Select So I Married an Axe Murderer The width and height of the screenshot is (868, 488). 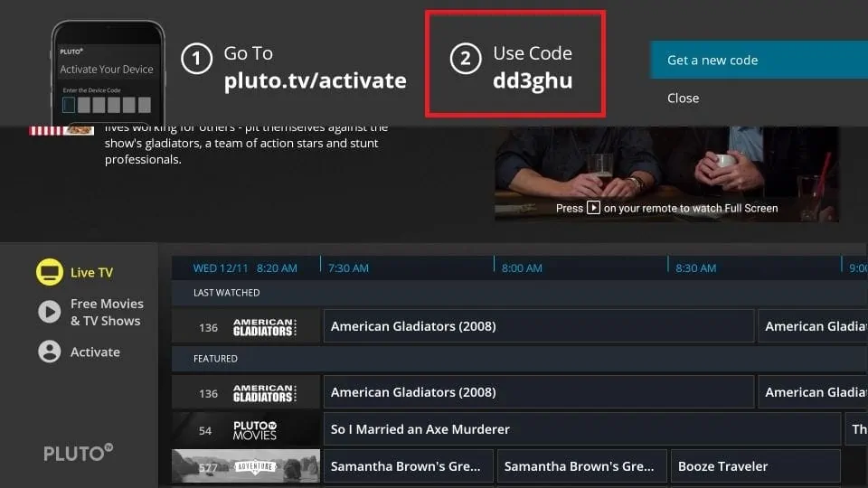pyautogui.click(x=581, y=428)
